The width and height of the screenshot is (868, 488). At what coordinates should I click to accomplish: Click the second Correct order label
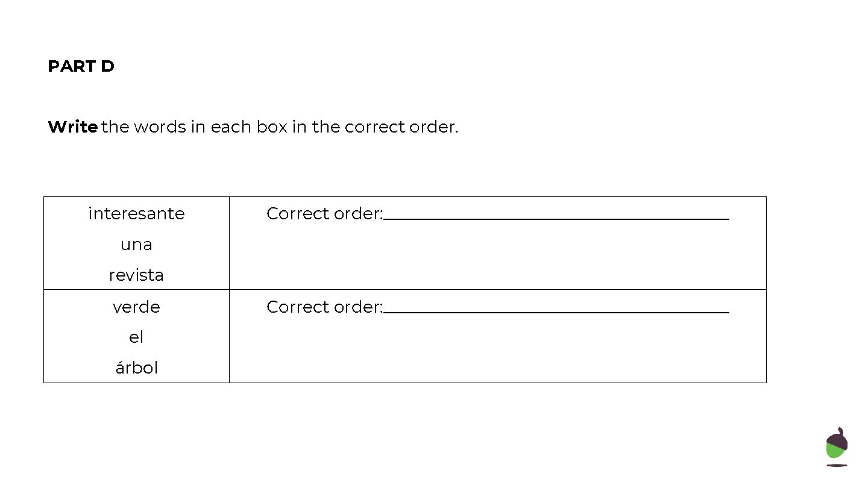tap(325, 307)
